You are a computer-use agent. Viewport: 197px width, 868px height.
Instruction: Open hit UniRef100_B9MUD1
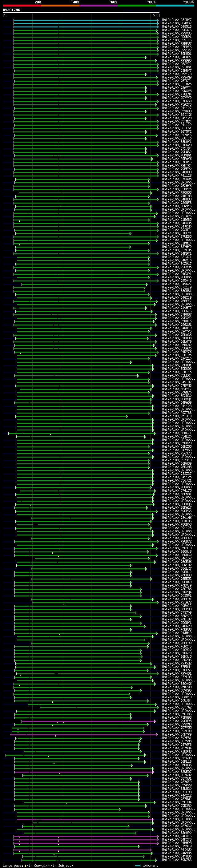(x=177, y=54)
